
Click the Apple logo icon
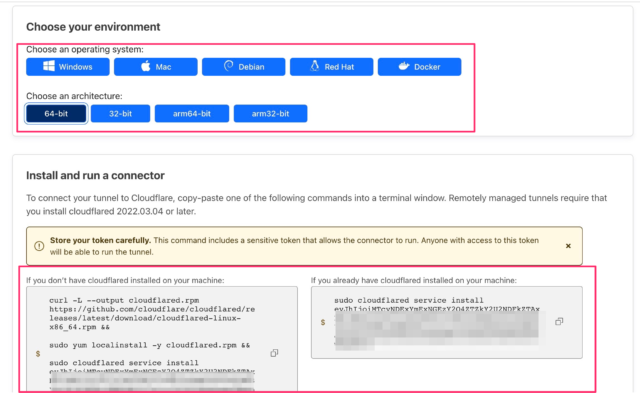click(146, 66)
